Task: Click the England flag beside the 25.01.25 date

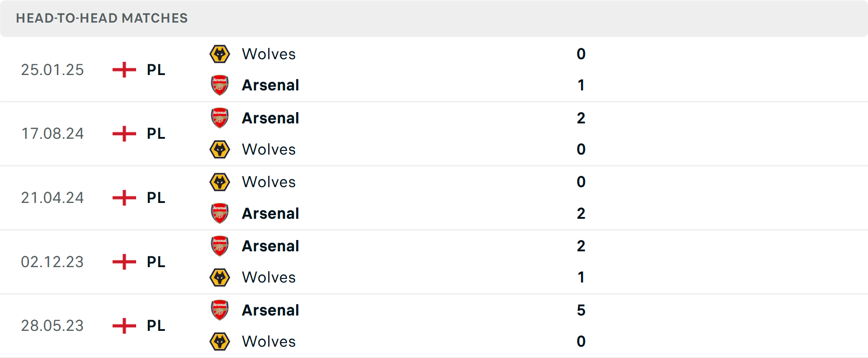Action: click(123, 70)
